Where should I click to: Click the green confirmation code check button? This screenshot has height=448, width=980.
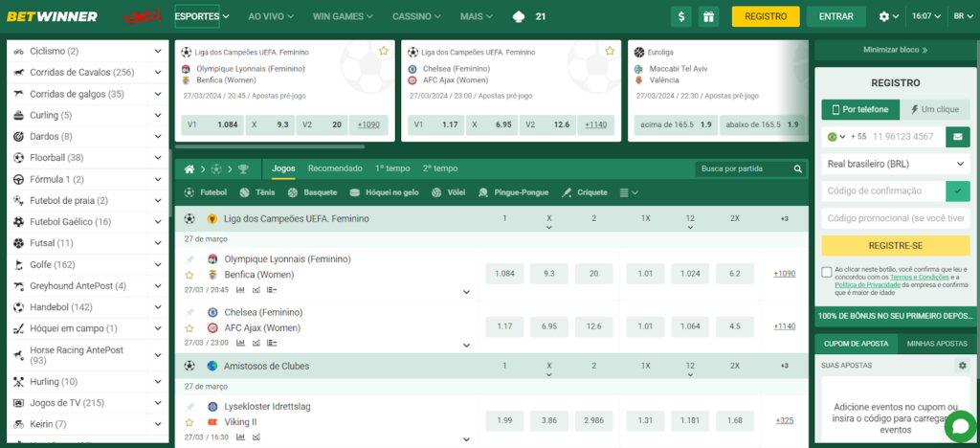[x=957, y=191]
